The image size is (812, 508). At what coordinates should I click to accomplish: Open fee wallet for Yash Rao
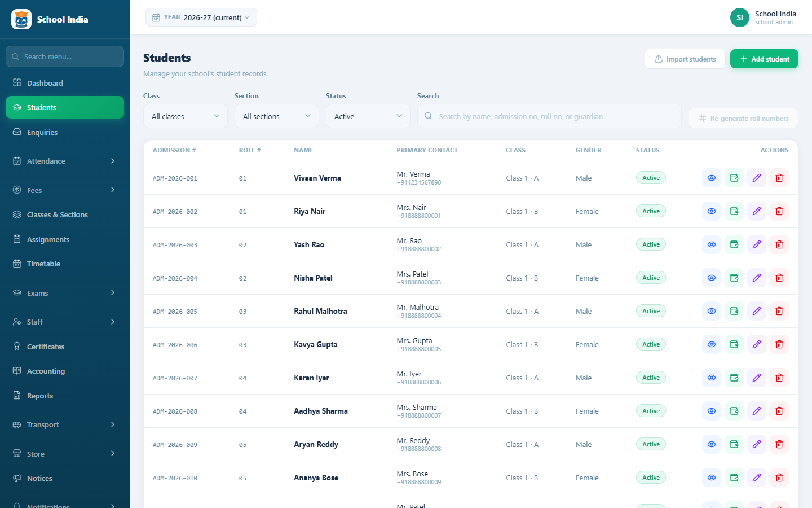[x=734, y=244]
